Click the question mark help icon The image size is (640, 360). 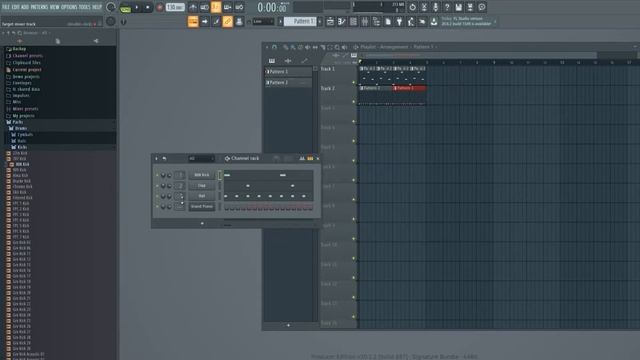[x=447, y=7]
